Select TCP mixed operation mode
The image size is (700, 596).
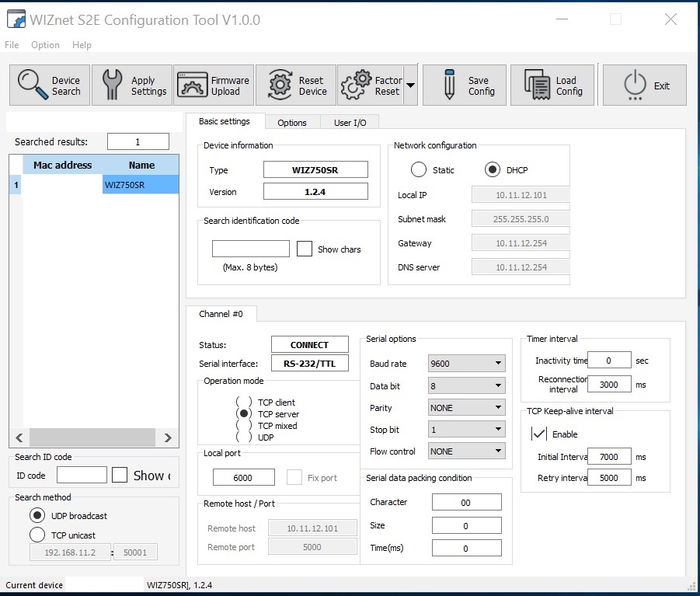244,426
